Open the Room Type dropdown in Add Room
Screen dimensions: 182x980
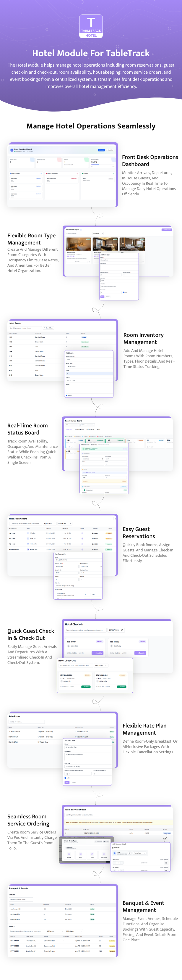click(89, 366)
